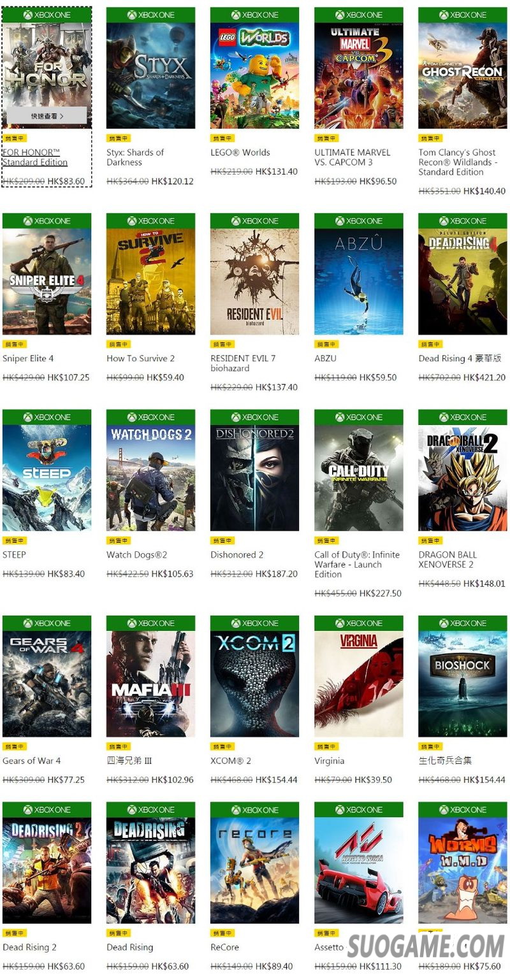Image resolution: width=510 pixels, height=980 pixels.
Task: Click the Xbox One banner above Dishonored 2
Action: [254, 417]
